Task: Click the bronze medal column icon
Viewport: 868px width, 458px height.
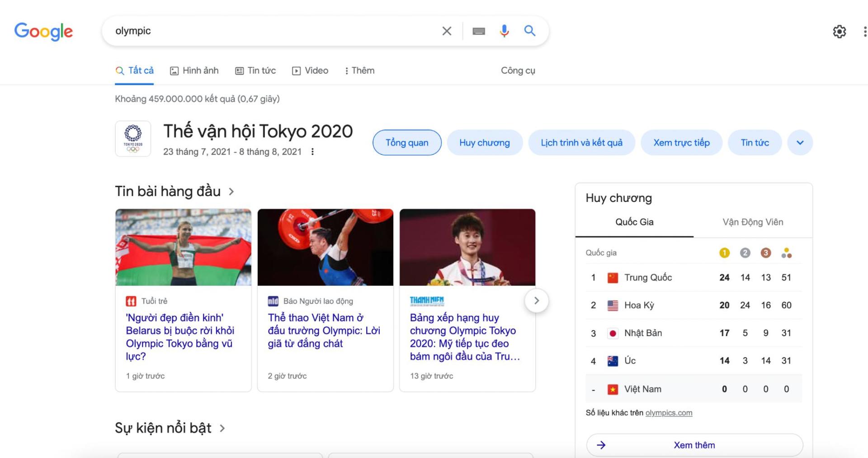Action: [766, 253]
